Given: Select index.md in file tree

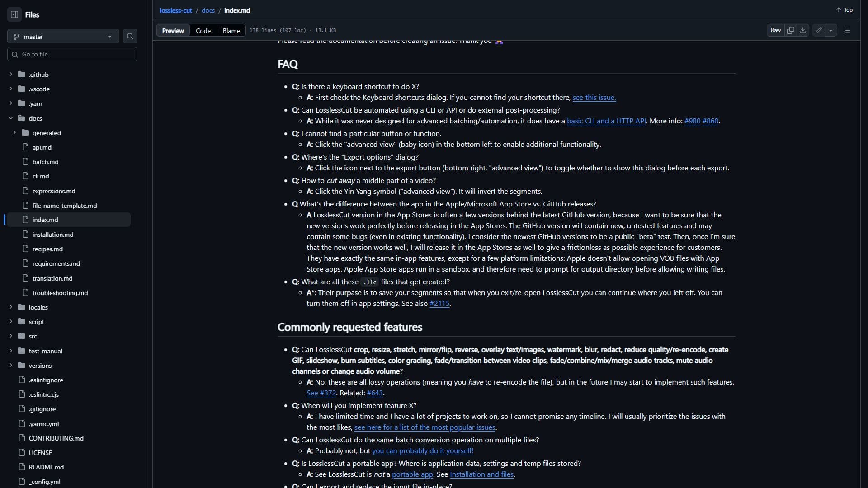Looking at the screenshot, I should pos(45,220).
